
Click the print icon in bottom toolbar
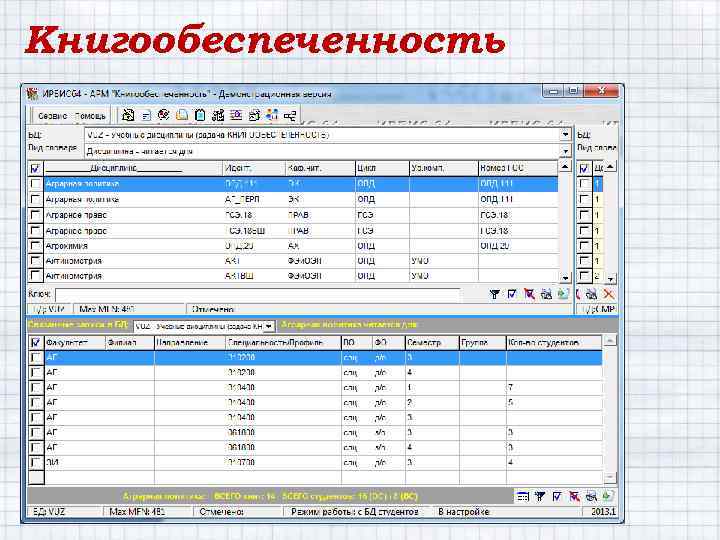point(591,496)
